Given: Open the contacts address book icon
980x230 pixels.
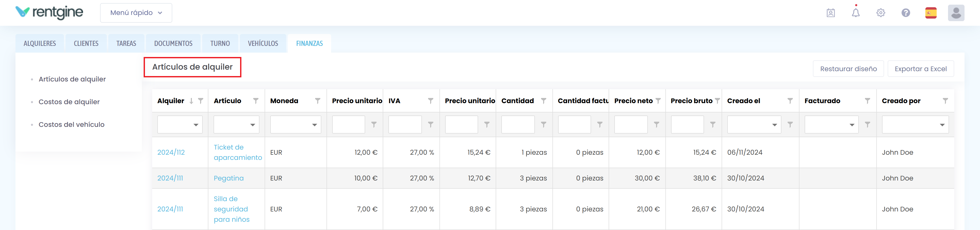Looking at the screenshot, I should pyautogui.click(x=830, y=13).
